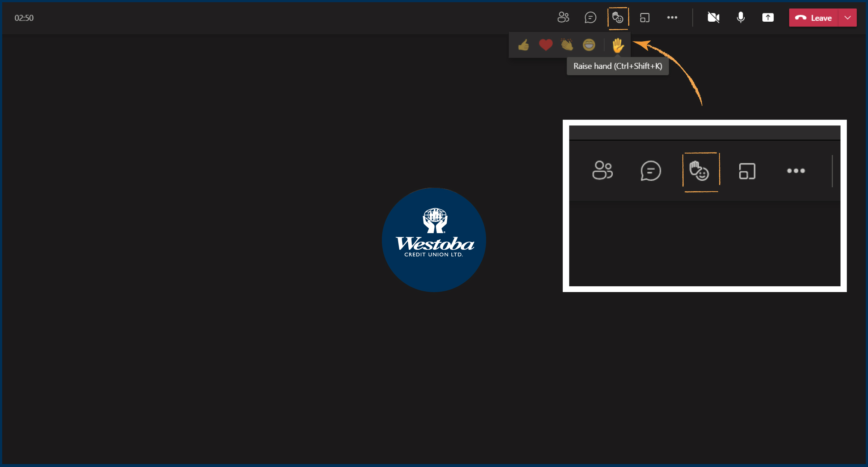Open More actions ellipsis in top toolbar
Viewport: 868px width, 467px height.
[672, 17]
